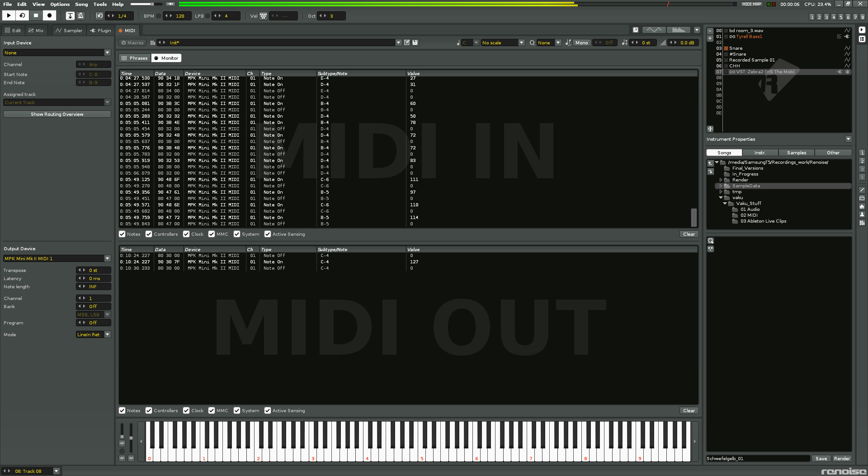
Task: Clear the MIDI OUT monitor log
Action: point(689,410)
